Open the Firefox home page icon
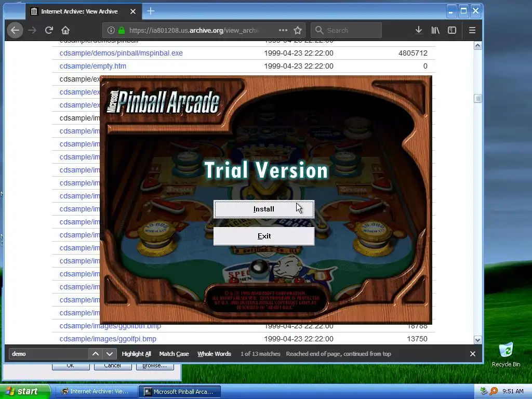Viewport: 532px width, 399px height. click(65, 30)
